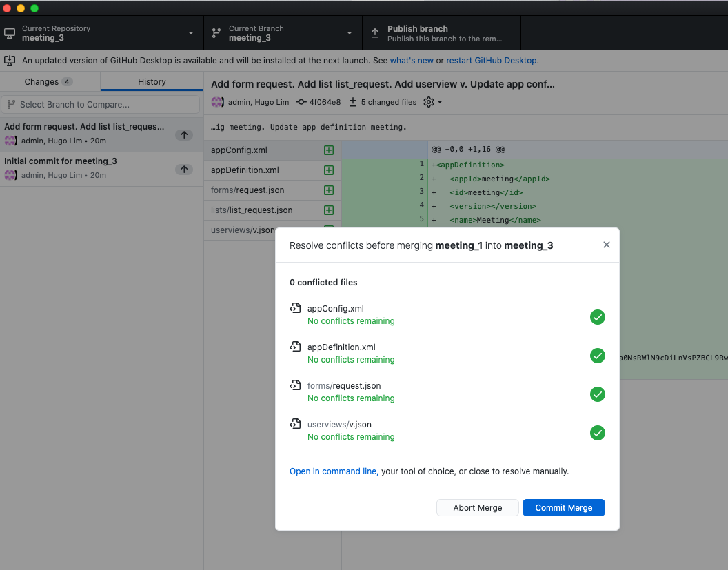Open the diff settings gear dropdown

click(x=432, y=102)
